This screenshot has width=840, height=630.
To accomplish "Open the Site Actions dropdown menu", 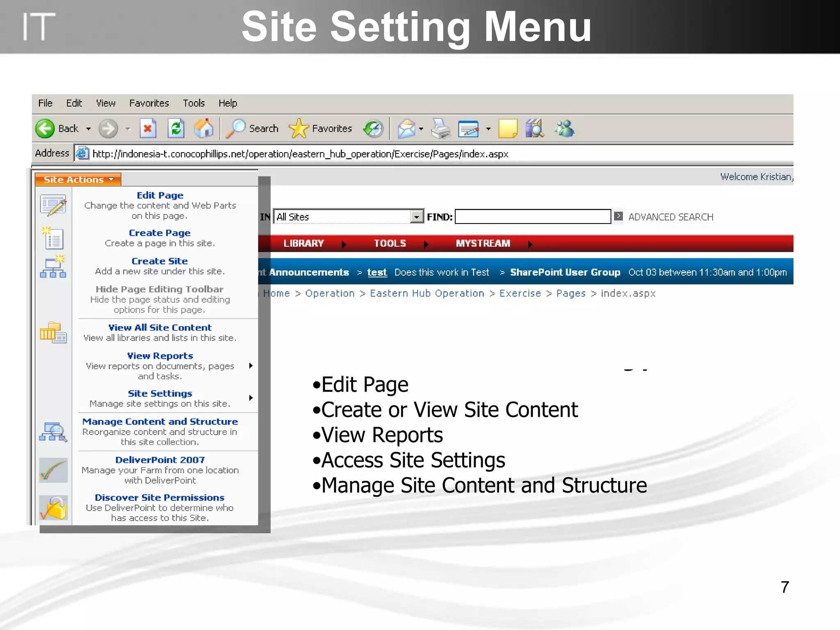I will tap(78, 180).
